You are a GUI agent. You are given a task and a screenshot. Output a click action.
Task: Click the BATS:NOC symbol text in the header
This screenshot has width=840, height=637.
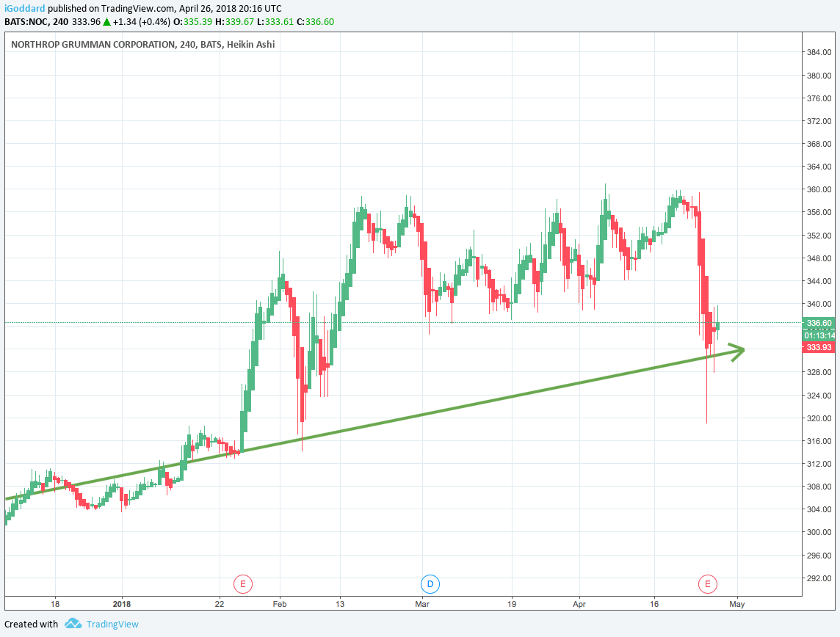[x=26, y=22]
